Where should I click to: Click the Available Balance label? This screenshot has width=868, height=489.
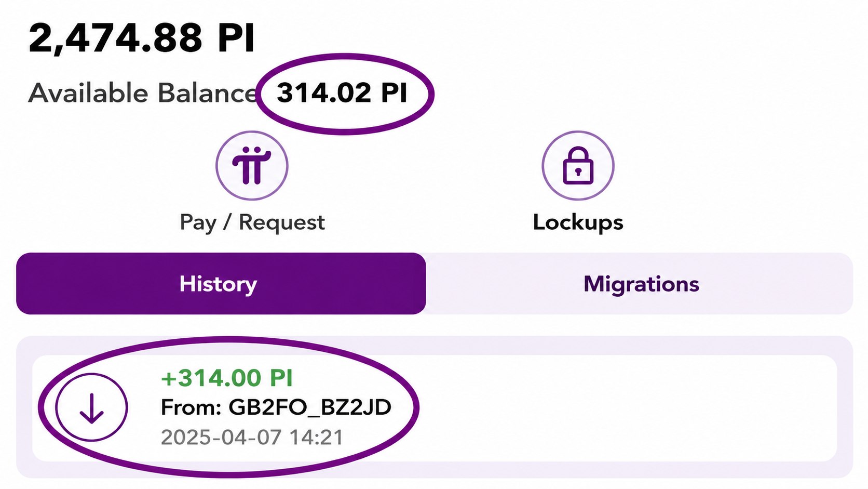point(143,94)
